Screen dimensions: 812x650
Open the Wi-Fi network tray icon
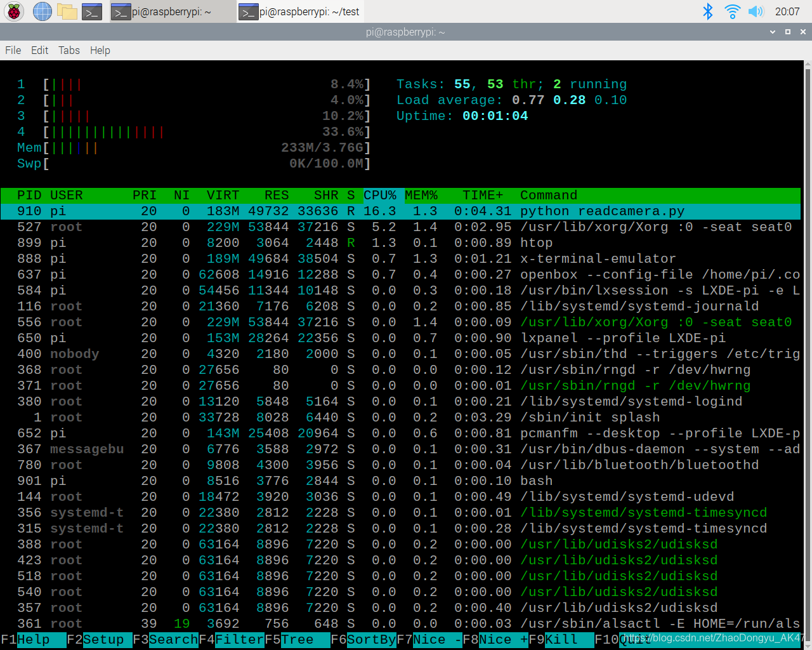pyautogui.click(x=732, y=11)
